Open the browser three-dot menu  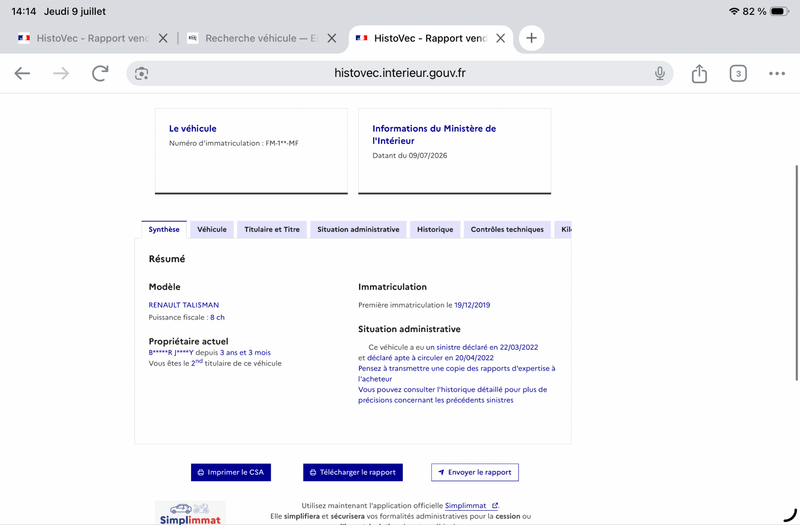(x=777, y=73)
